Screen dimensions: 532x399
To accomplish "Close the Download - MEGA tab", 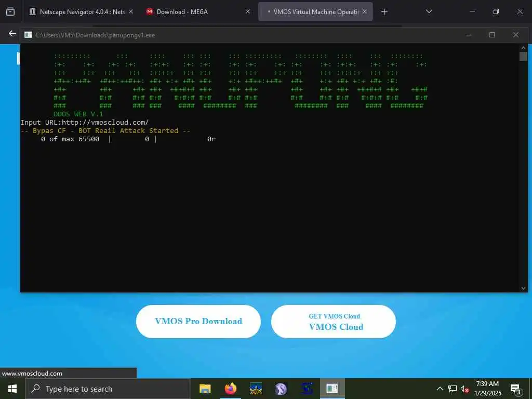I will click(248, 11).
